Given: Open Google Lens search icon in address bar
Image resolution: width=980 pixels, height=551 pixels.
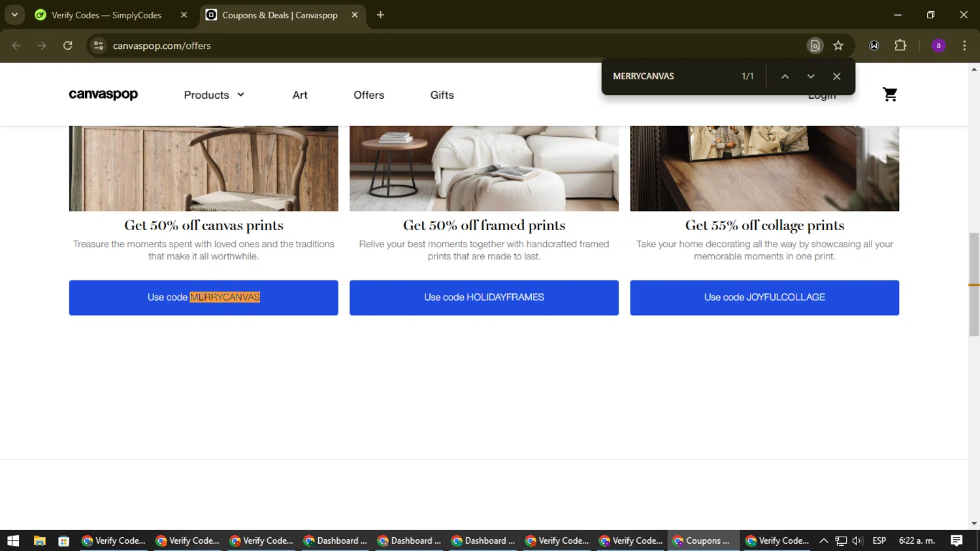Looking at the screenshot, I should (815, 46).
